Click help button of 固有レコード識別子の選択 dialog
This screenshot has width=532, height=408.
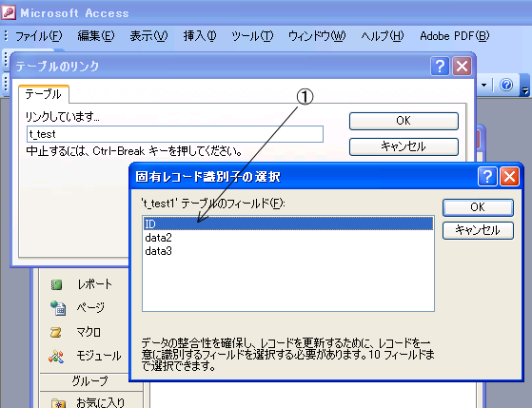point(487,176)
